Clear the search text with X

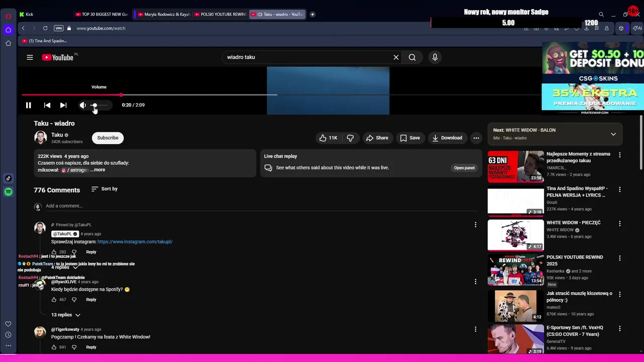[396, 57]
